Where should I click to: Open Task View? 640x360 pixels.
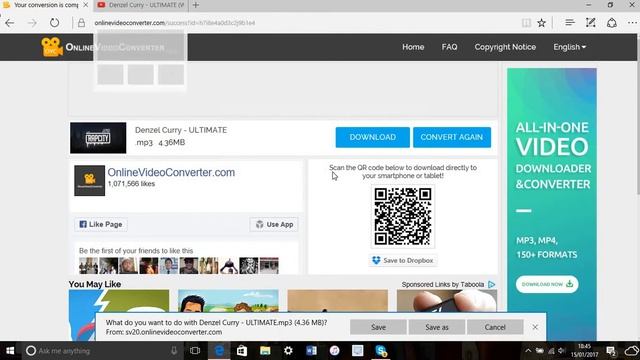click(195, 351)
